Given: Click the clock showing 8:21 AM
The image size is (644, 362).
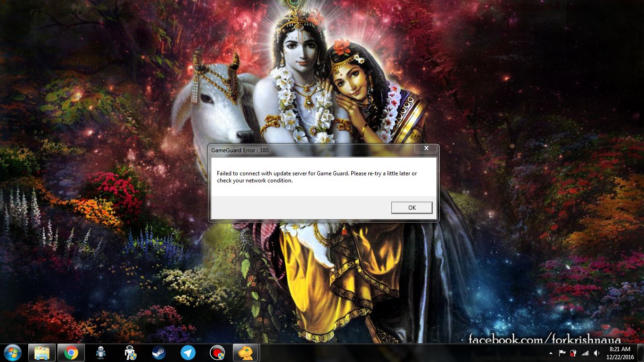Looking at the screenshot, I should (620, 353).
